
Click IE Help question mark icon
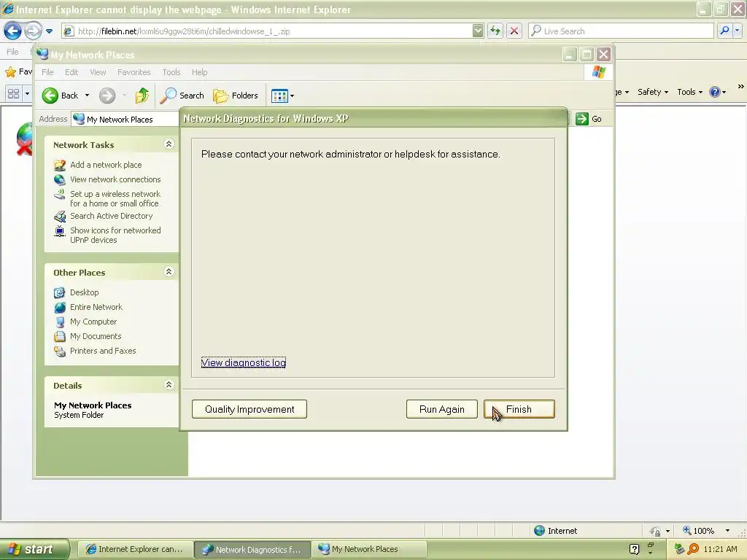click(x=715, y=92)
